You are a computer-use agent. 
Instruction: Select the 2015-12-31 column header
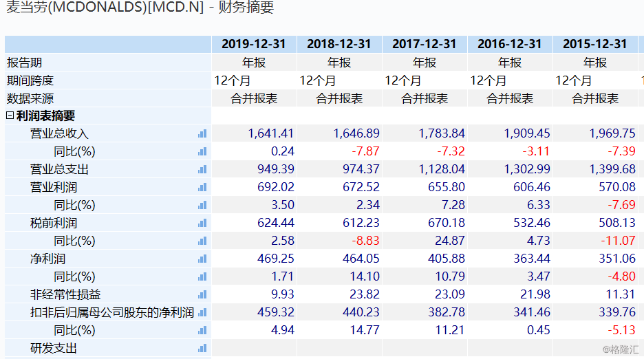pos(595,44)
